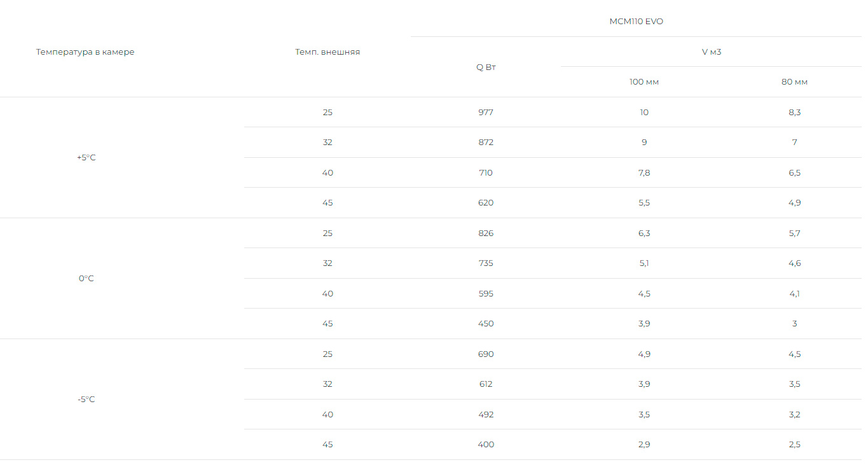Select the +5°C chamber temperature cell
Screen dimensions: 868x474
86,158
